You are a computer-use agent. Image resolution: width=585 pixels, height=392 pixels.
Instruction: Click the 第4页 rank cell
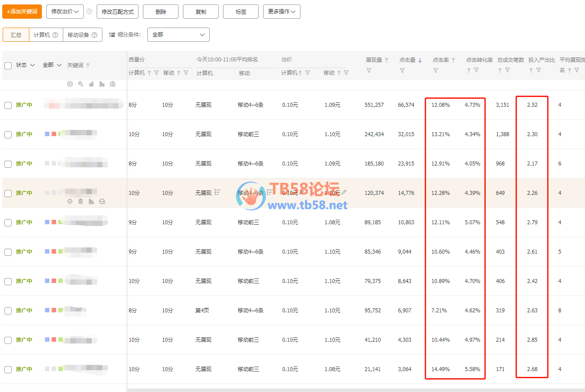[x=202, y=311]
